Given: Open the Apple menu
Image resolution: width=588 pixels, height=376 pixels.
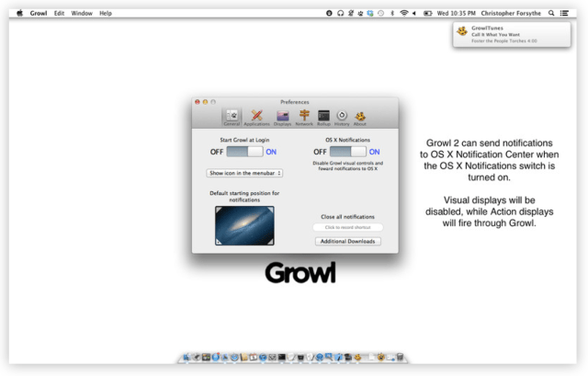Looking at the screenshot, I should coord(20,13).
